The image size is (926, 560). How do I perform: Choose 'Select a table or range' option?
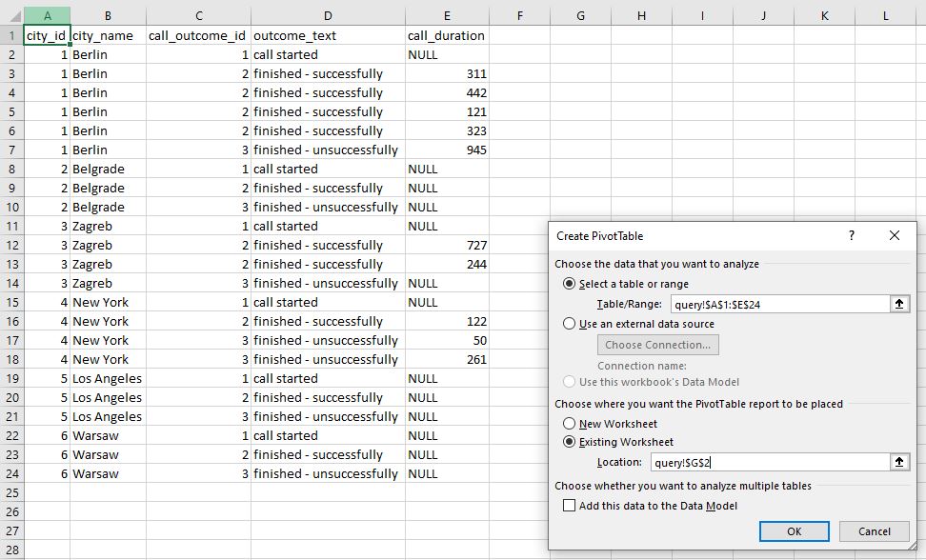pyautogui.click(x=570, y=284)
